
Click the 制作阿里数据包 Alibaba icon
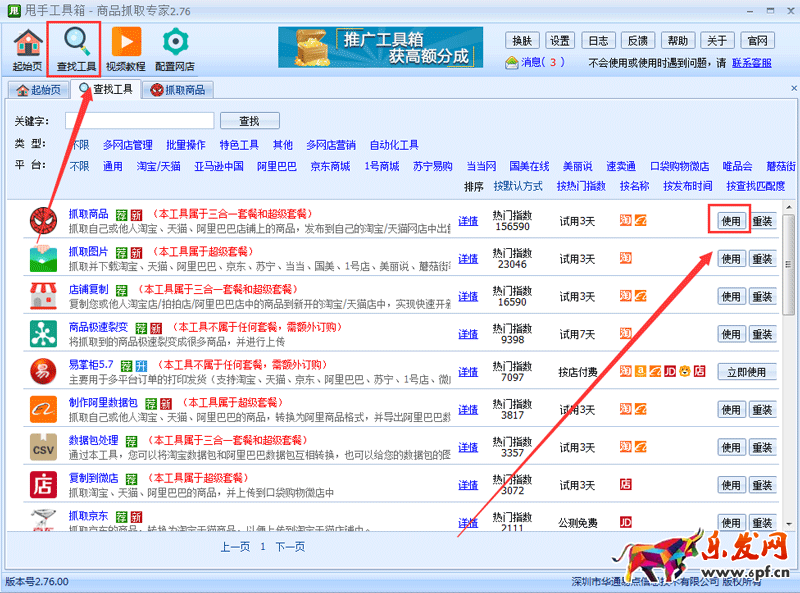point(43,409)
